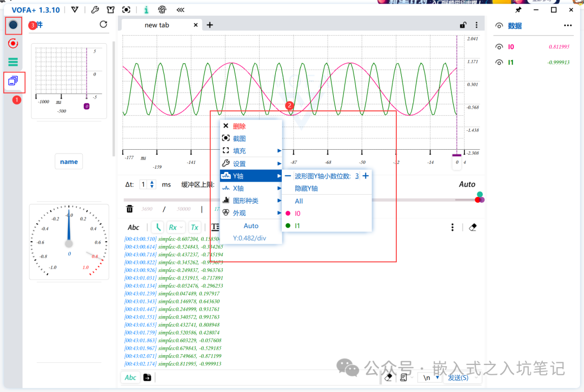The width and height of the screenshot is (584, 392).
Task: Open the T-shirt theme icon
Action: pos(111,10)
